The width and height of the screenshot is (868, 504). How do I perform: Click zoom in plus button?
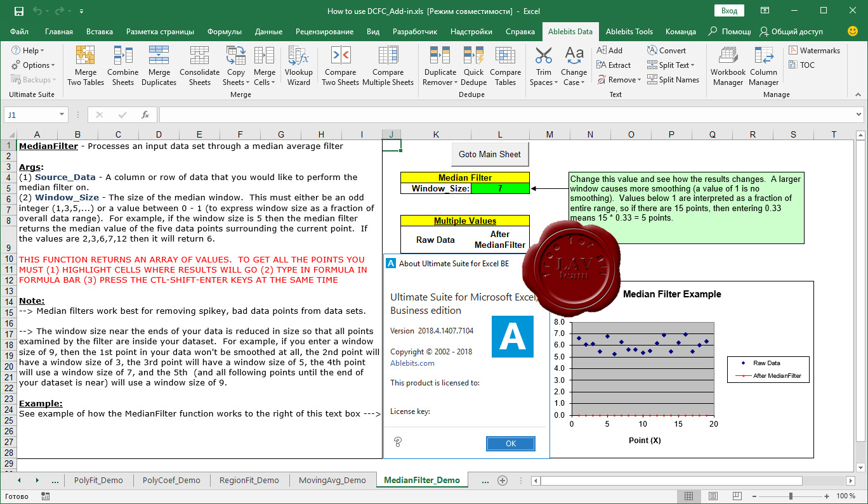pyautogui.click(x=826, y=496)
